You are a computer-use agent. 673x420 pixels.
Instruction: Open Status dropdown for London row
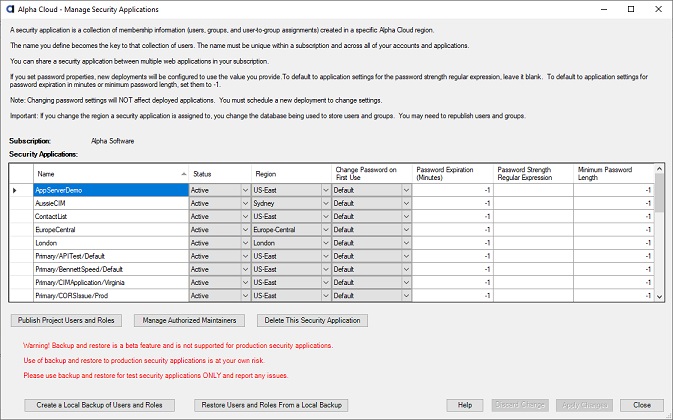coord(246,243)
